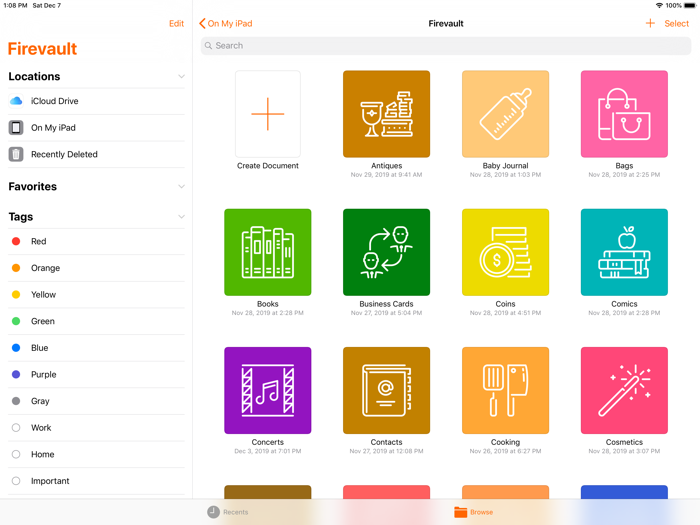The width and height of the screenshot is (700, 525).
Task: Click the Cosmetics file name label
Action: [624, 442]
